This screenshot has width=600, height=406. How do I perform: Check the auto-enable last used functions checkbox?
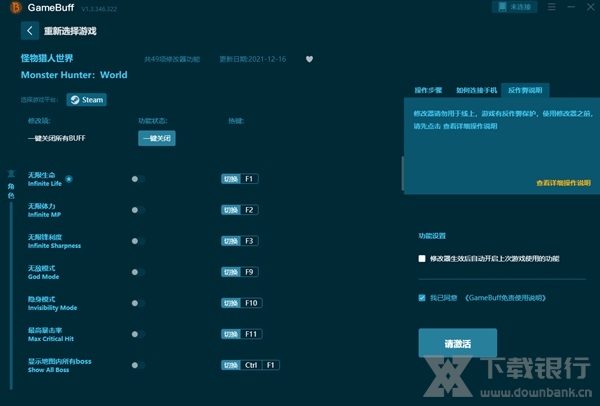[422, 258]
